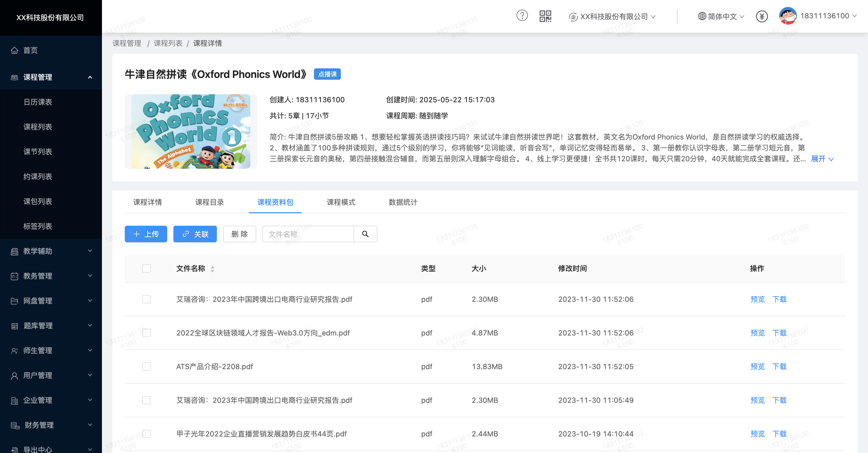The height and width of the screenshot is (453, 868).
Task: Open the help icon in the top bar
Action: [522, 16]
